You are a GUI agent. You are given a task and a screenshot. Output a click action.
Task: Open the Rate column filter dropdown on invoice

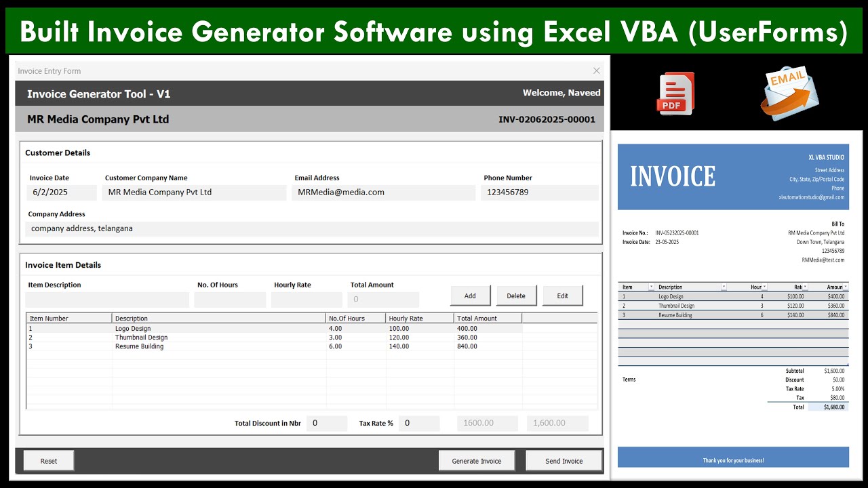pos(805,287)
